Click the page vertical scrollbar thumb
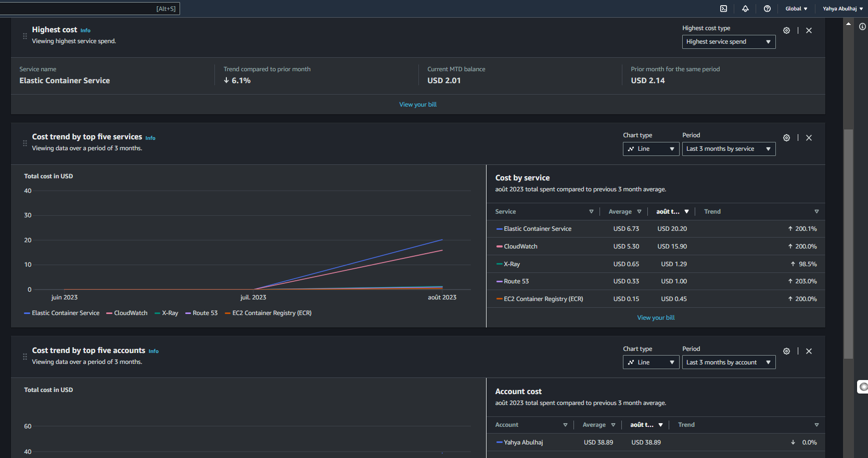This screenshot has width=868, height=458. (848, 244)
